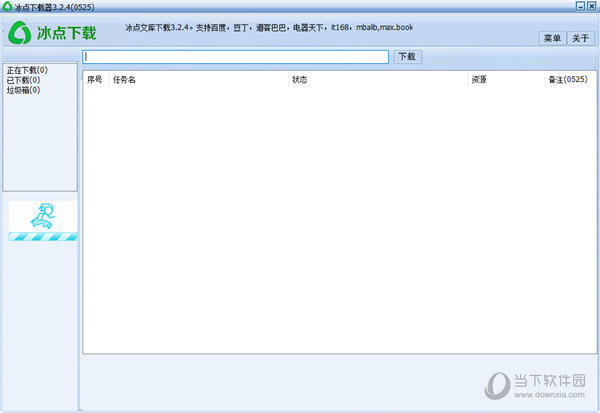Click the green 冰点下载 logo icon

[20, 31]
